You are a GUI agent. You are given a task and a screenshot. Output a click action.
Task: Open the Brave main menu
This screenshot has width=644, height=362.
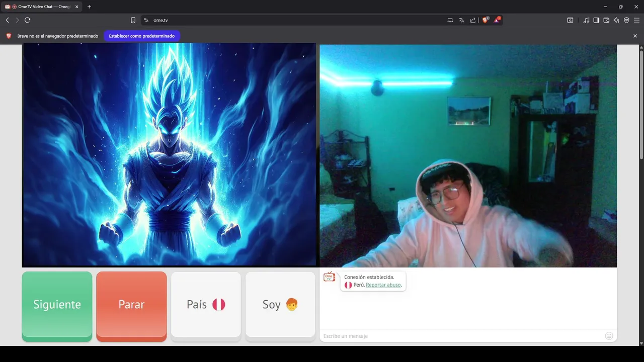click(x=636, y=20)
